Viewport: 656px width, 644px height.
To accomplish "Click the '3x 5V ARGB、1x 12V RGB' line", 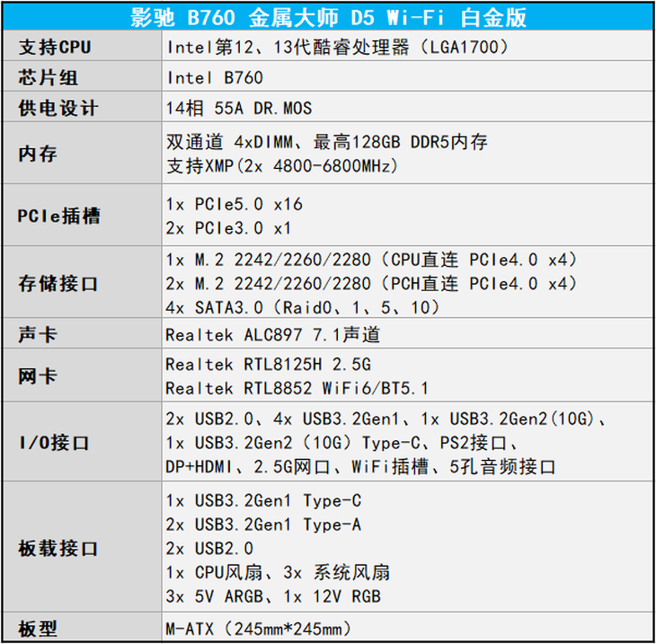I will [273, 596].
